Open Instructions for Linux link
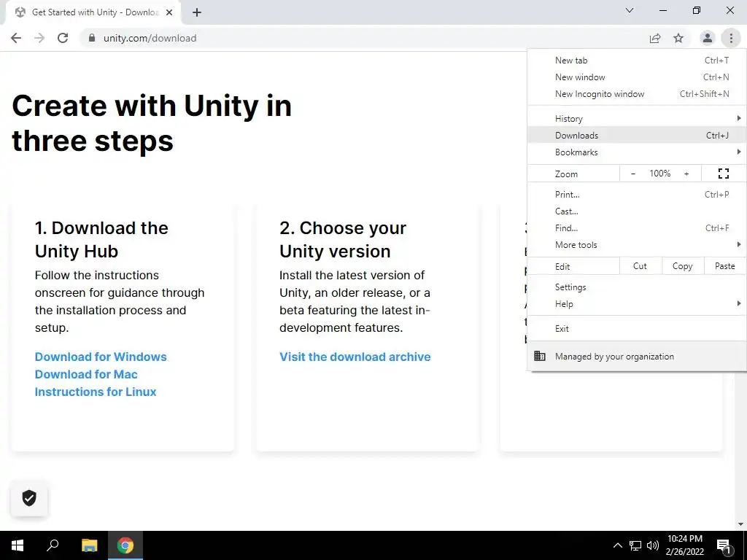Image resolution: width=747 pixels, height=560 pixels. tap(96, 392)
